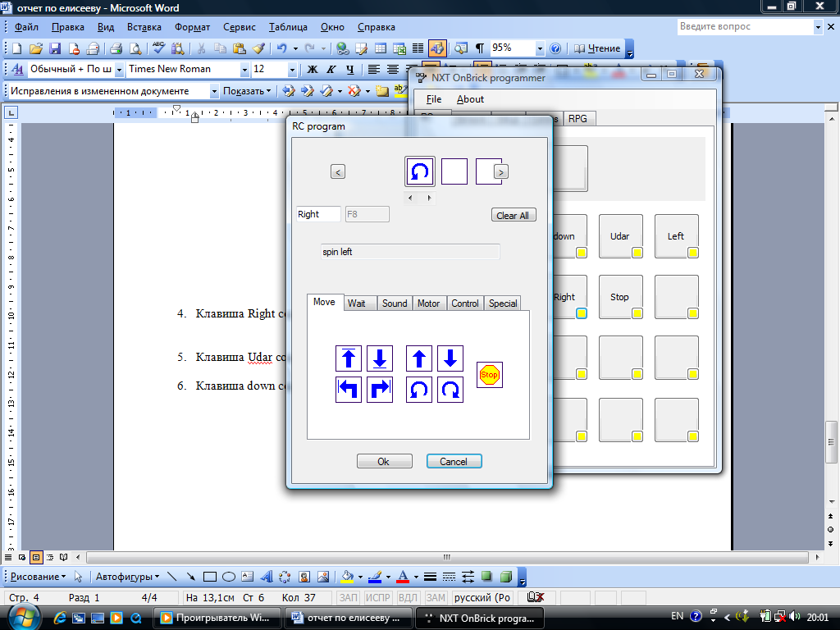
Task: Toggle show paragraph marks (¶)
Action: click(x=480, y=48)
